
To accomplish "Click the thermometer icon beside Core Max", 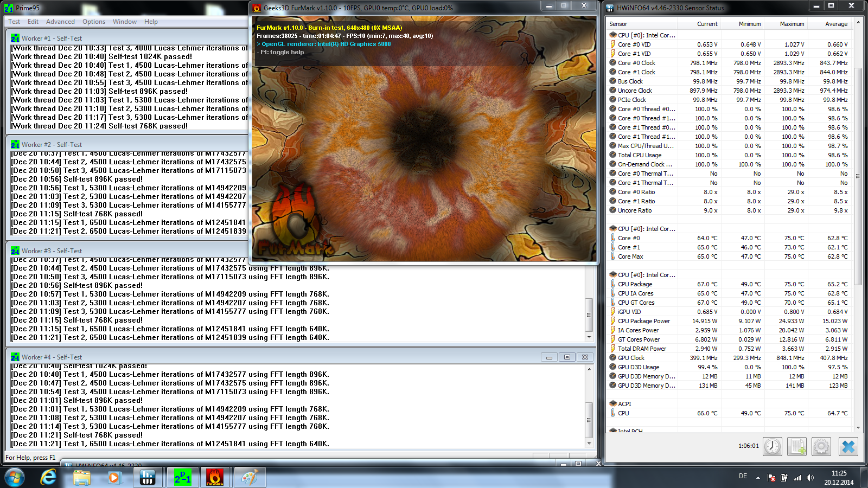I will coord(613,256).
